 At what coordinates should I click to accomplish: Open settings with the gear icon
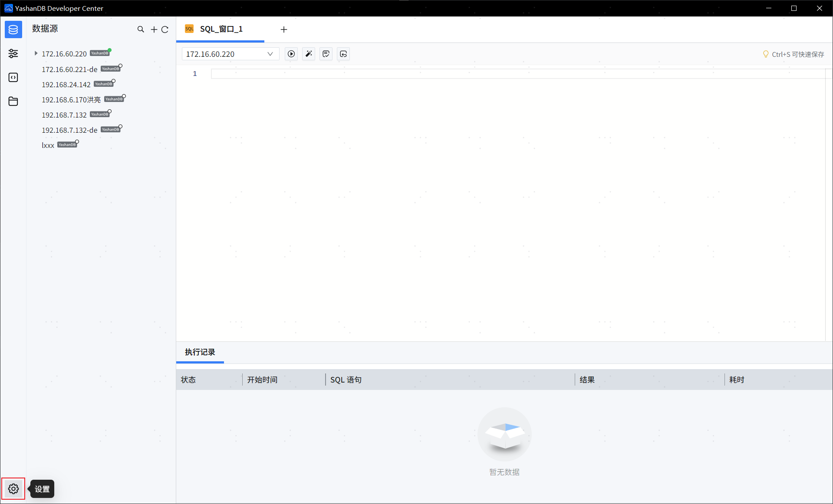coord(13,489)
